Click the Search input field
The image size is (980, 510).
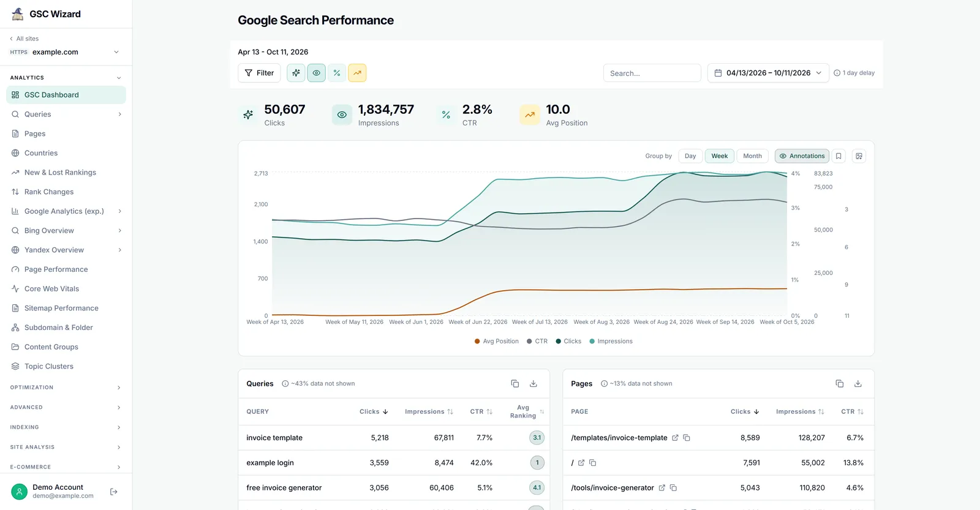(652, 73)
